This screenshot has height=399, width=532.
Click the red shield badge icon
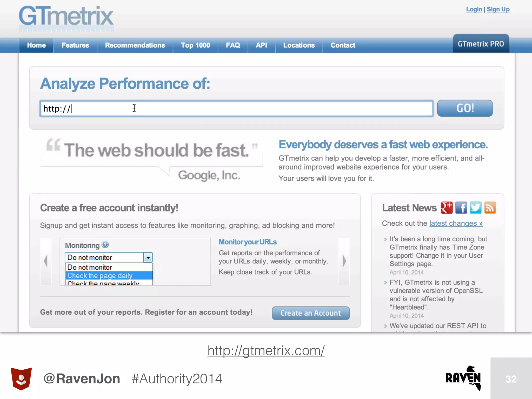click(x=21, y=379)
